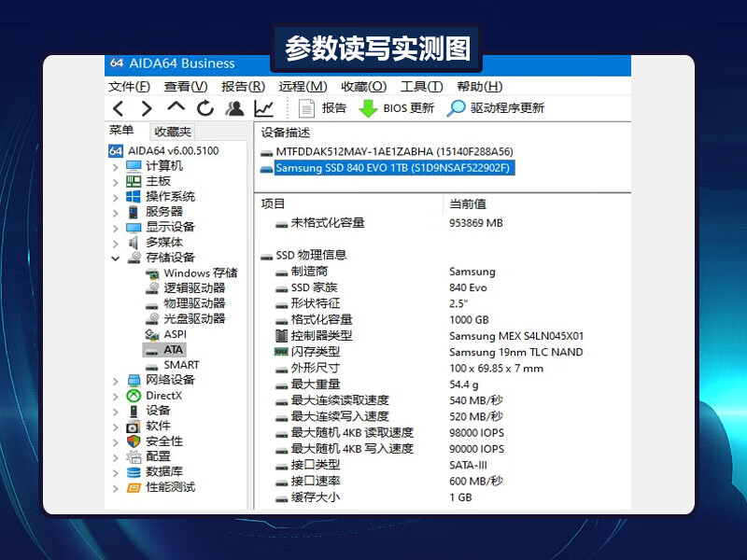747x560 pixels.
Task: Go up one level with the Up arrow
Action: [x=176, y=106]
